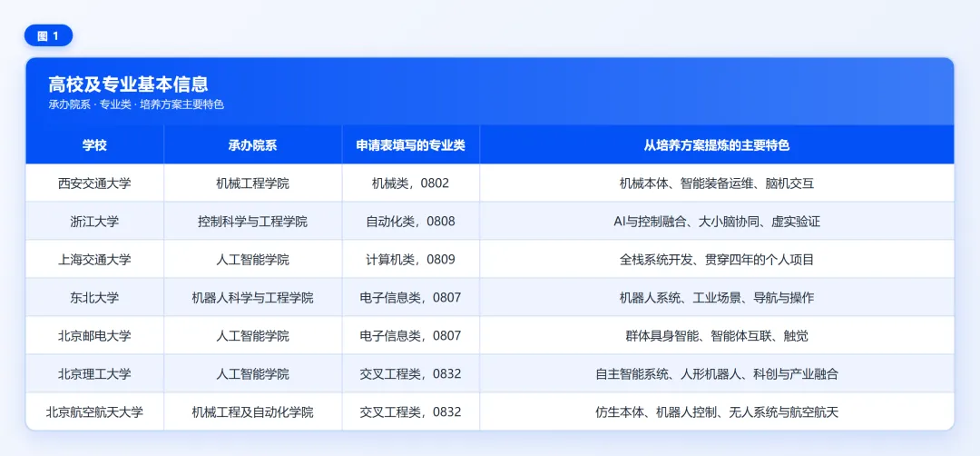
Task: Select the '北京邮电大学' cell
Action: click(x=95, y=336)
